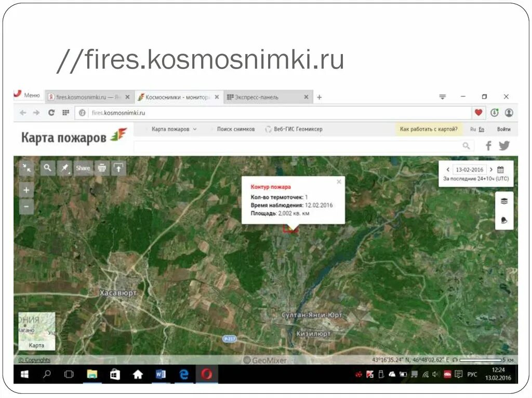The height and width of the screenshot is (398, 532).
Task: Click the site search magnifier icon
Action: coord(466,146)
